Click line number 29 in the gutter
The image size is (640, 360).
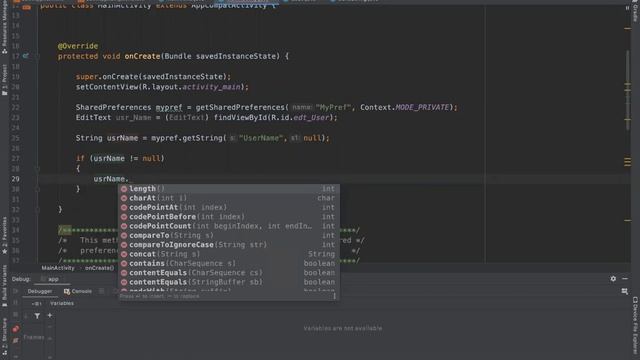click(16, 179)
